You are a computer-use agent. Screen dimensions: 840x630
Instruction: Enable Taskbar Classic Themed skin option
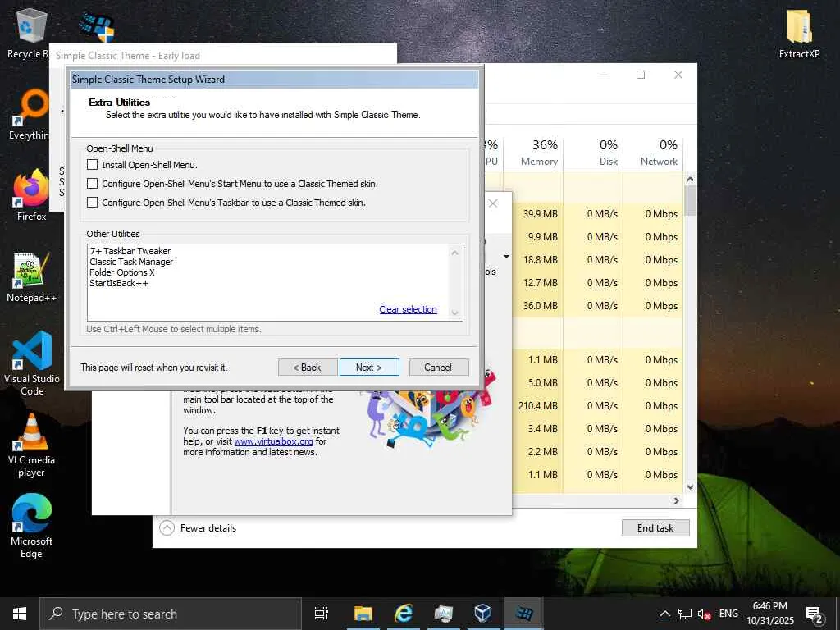tap(92, 202)
